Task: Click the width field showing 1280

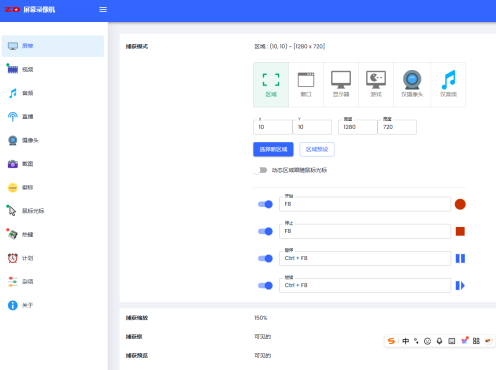Action: click(x=358, y=127)
